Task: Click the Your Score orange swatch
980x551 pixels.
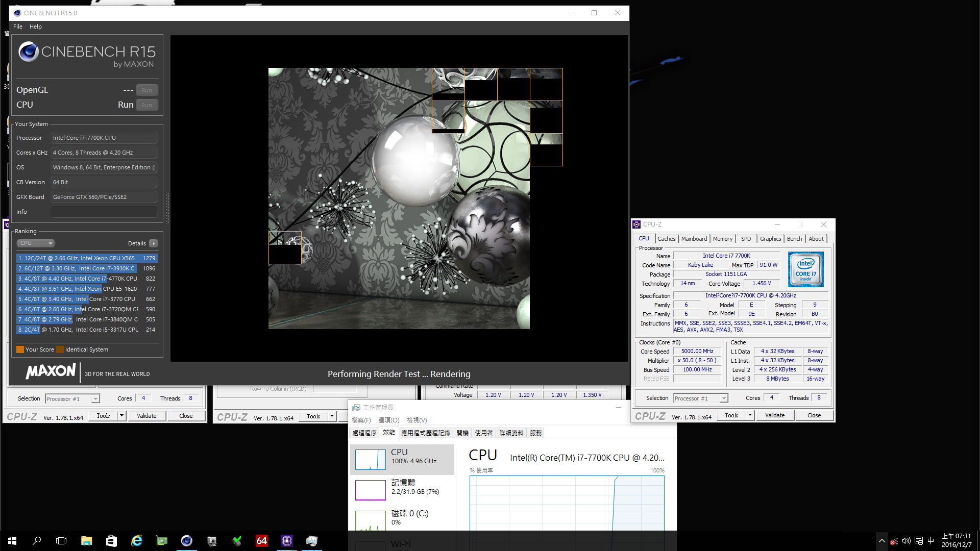Action: (x=20, y=349)
